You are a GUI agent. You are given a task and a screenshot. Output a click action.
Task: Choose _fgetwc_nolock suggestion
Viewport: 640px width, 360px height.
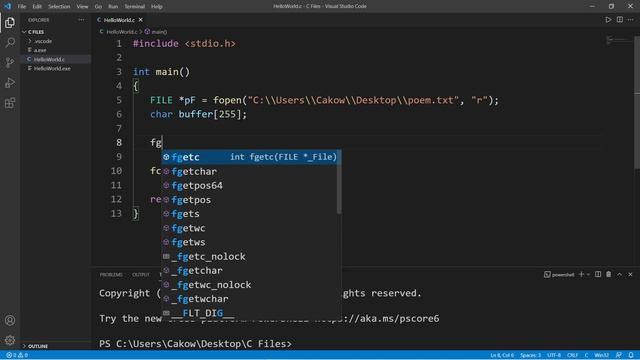pos(249,284)
